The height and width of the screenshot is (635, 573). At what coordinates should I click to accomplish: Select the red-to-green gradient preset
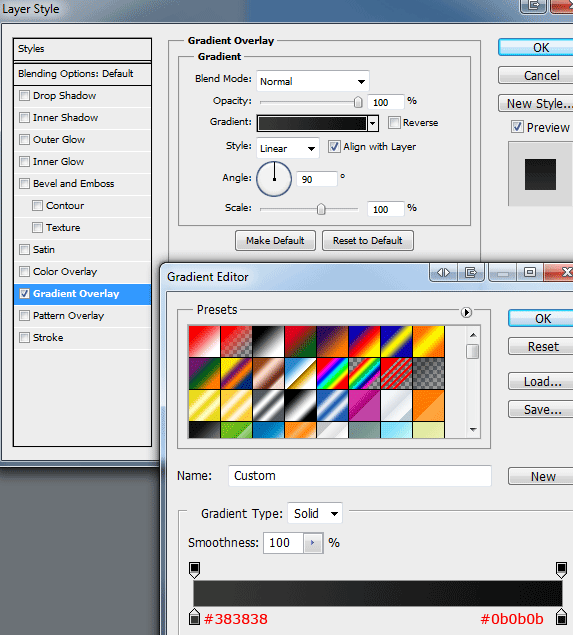pos(300,341)
